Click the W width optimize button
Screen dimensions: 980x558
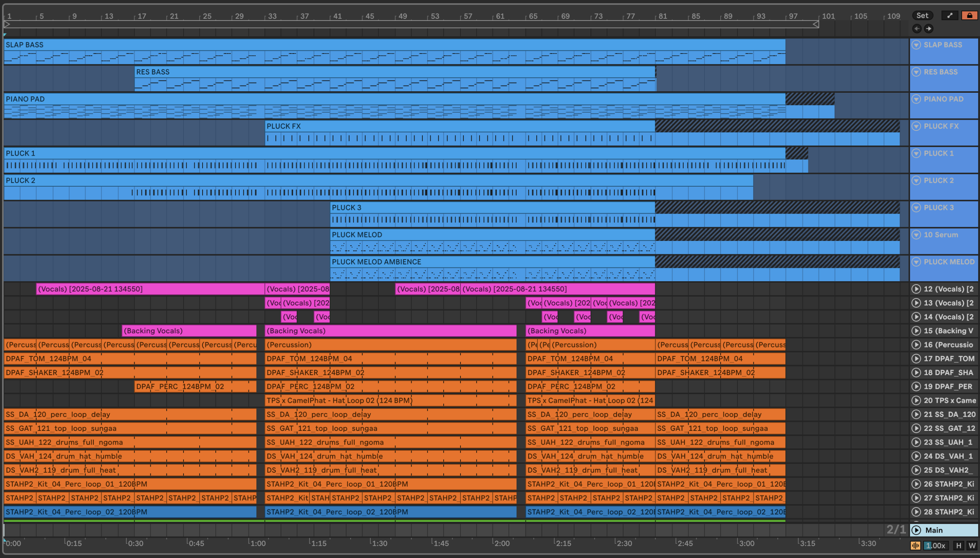(971, 546)
